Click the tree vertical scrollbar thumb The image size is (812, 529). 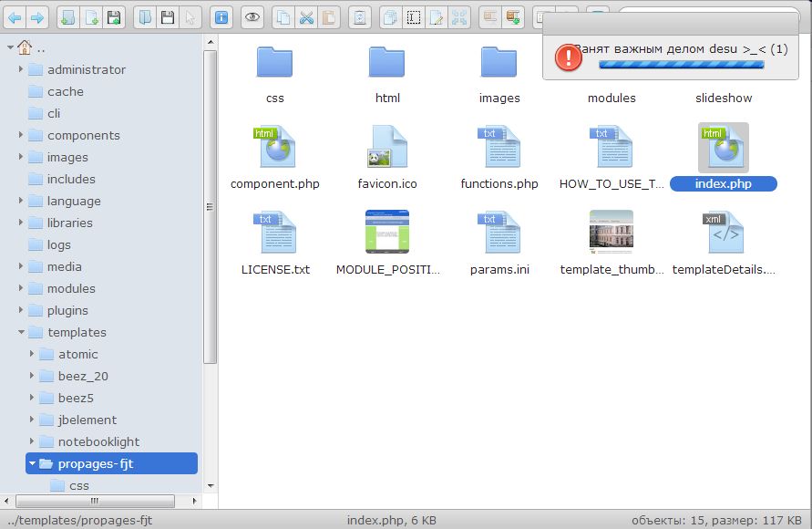210,207
